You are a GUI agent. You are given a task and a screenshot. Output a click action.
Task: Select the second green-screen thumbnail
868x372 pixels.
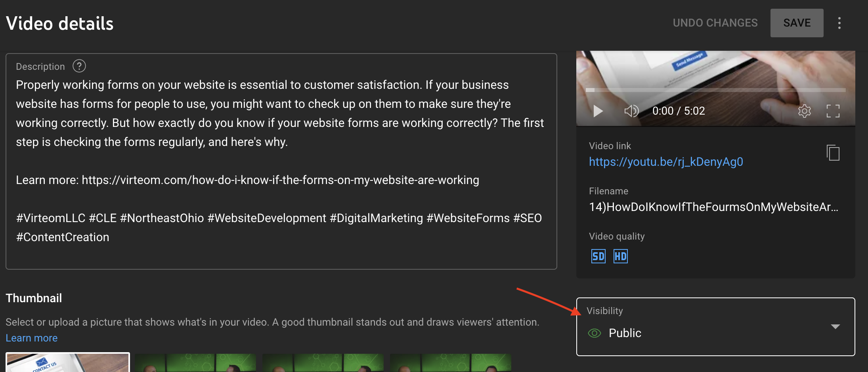pyautogui.click(x=195, y=363)
